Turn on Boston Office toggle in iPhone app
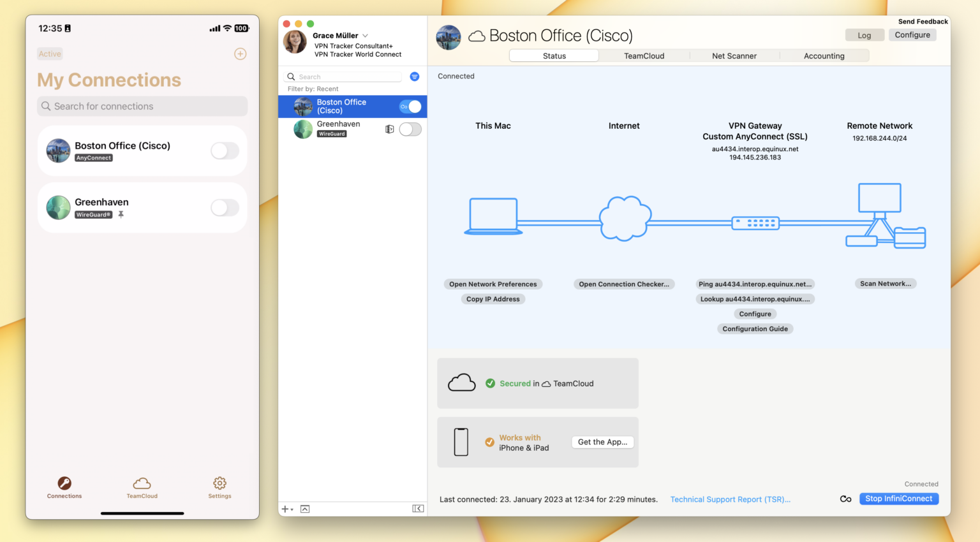This screenshot has width=980, height=542. tap(225, 150)
